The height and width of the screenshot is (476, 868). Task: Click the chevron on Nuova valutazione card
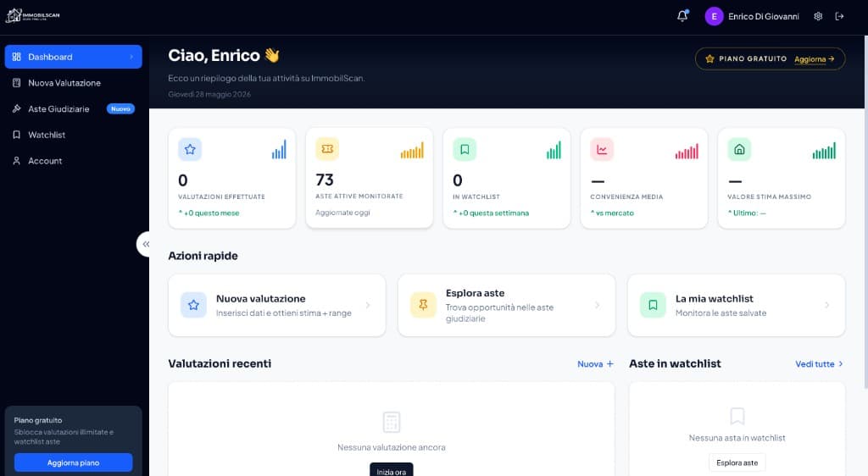(x=368, y=305)
